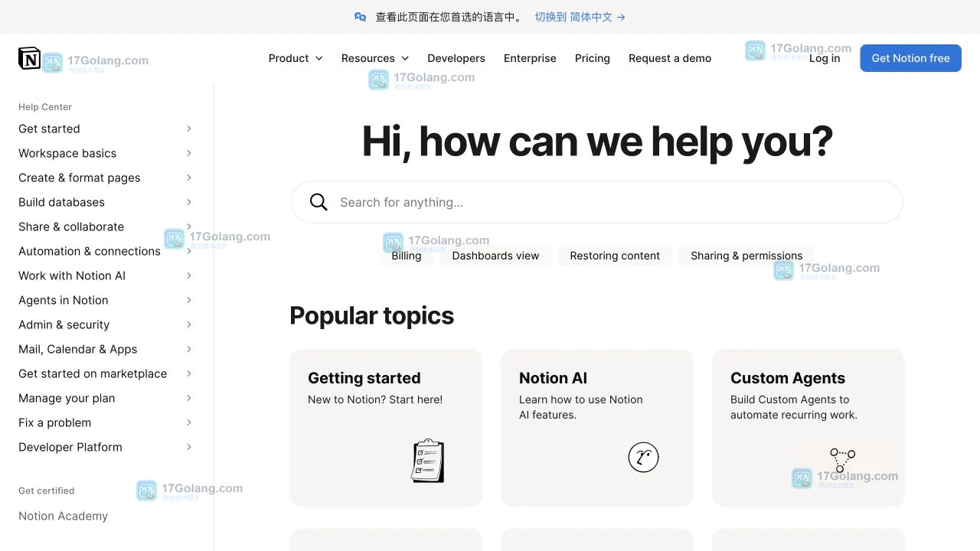Viewport: 980px width, 551px height.
Task: Select Dashboards view suggestion chip
Action: [x=495, y=256]
